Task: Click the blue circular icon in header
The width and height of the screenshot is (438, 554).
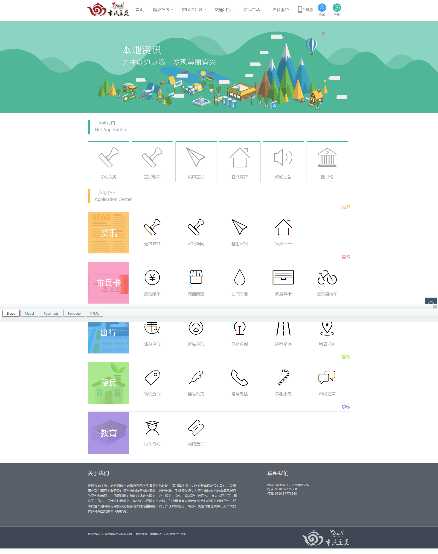Action: (322, 8)
